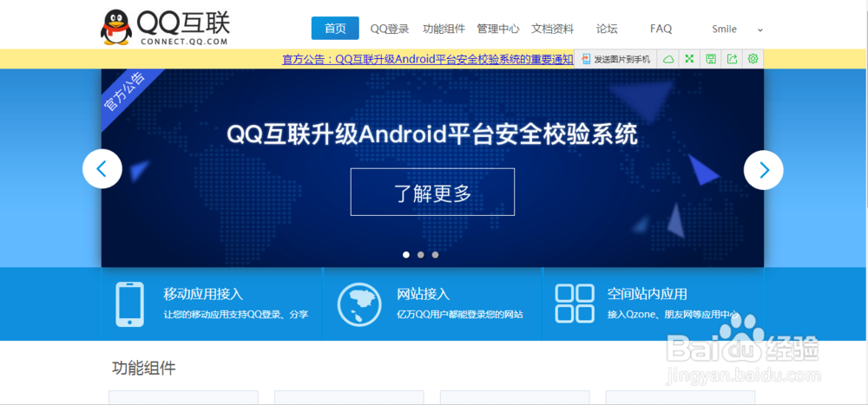Click the 亿万QQ用户都能登录您的网站 text
This screenshot has width=868, height=405.
pyautogui.click(x=460, y=315)
